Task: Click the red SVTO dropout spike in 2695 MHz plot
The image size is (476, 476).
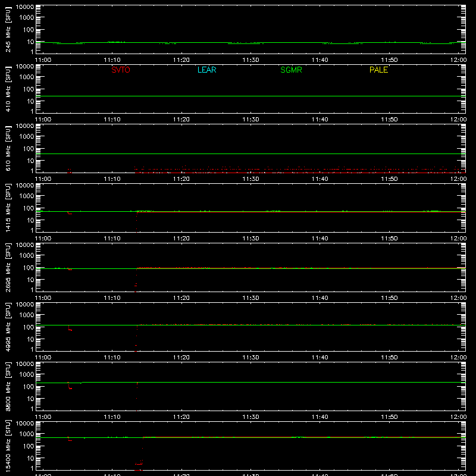Action: tap(136, 280)
